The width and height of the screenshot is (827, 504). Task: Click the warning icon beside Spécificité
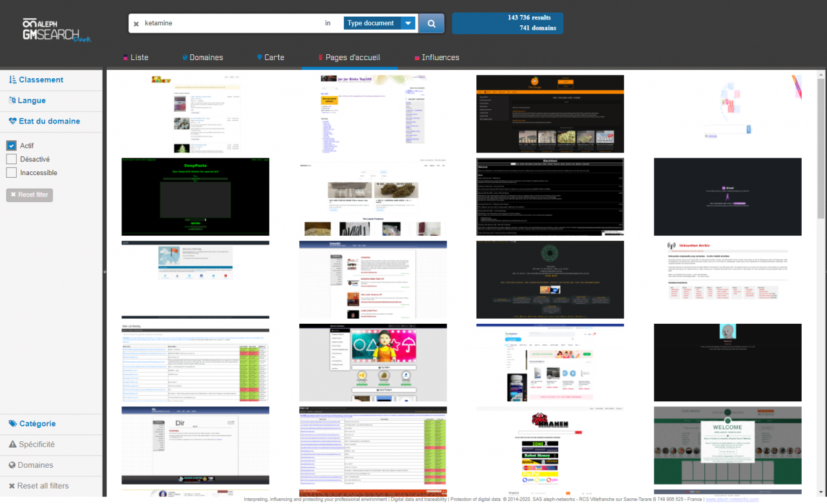pyautogui.click(x=12, y=445)
